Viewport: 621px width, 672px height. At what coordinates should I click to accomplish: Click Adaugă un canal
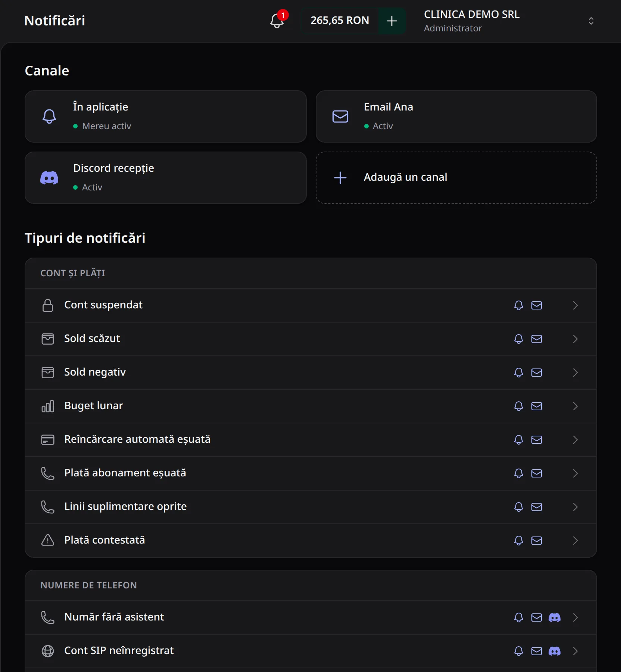click(456, 178)
